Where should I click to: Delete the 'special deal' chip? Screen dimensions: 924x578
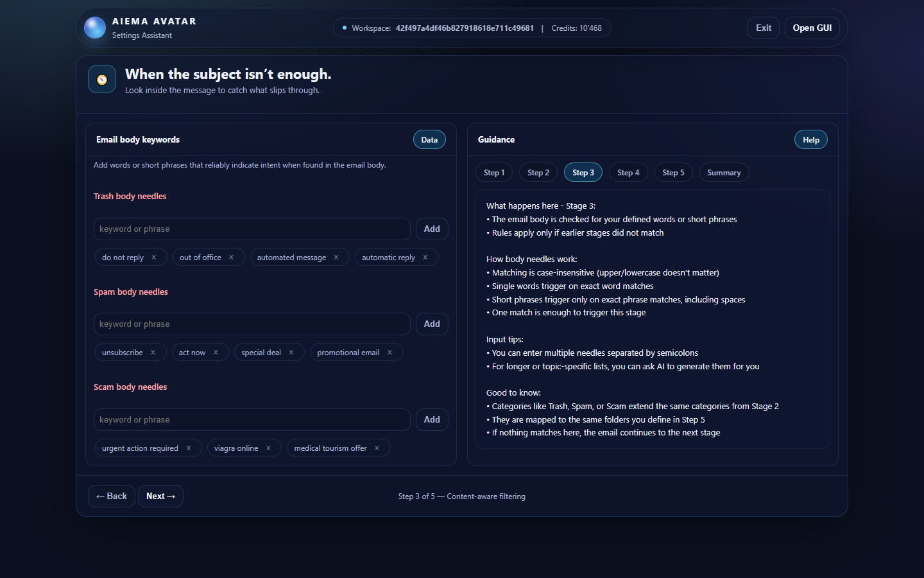coord(291,353)
